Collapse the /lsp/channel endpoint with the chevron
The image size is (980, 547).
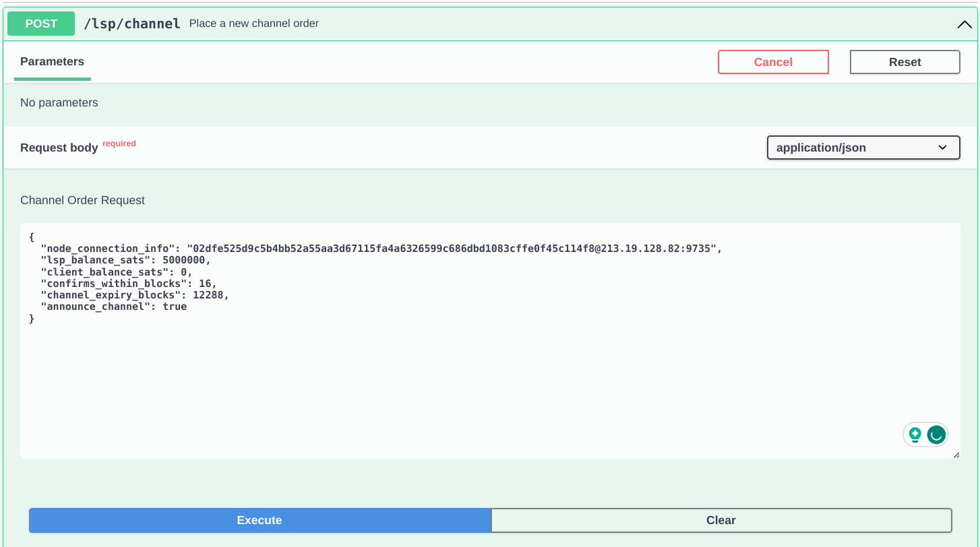click(x=964, y=24)
